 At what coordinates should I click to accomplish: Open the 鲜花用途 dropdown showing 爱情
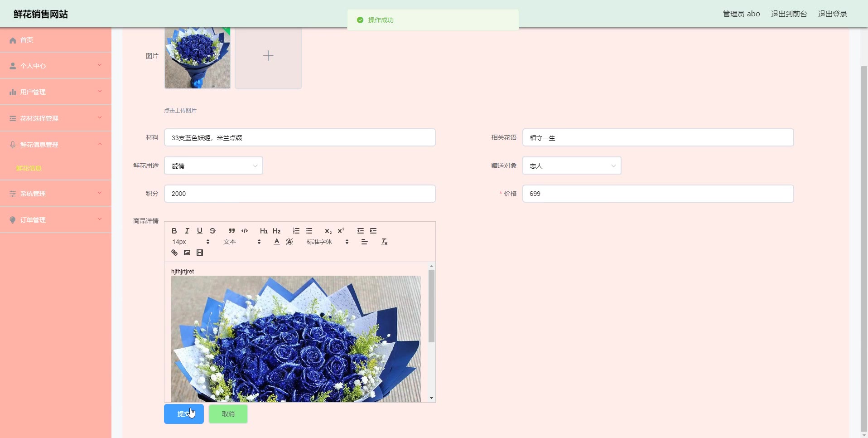[x=213, y=165]
